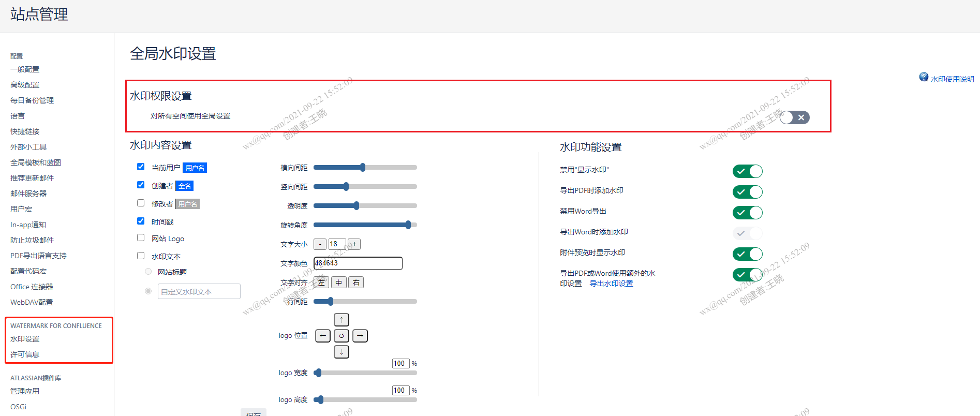Turn off 禁用Word导出 toggle

[747, 213]
